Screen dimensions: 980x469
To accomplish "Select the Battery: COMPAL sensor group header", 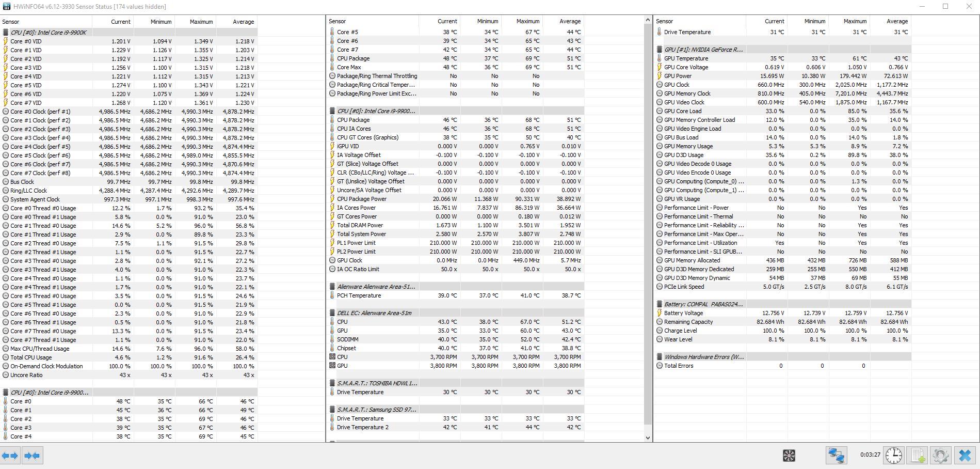I will click(703, 304).
